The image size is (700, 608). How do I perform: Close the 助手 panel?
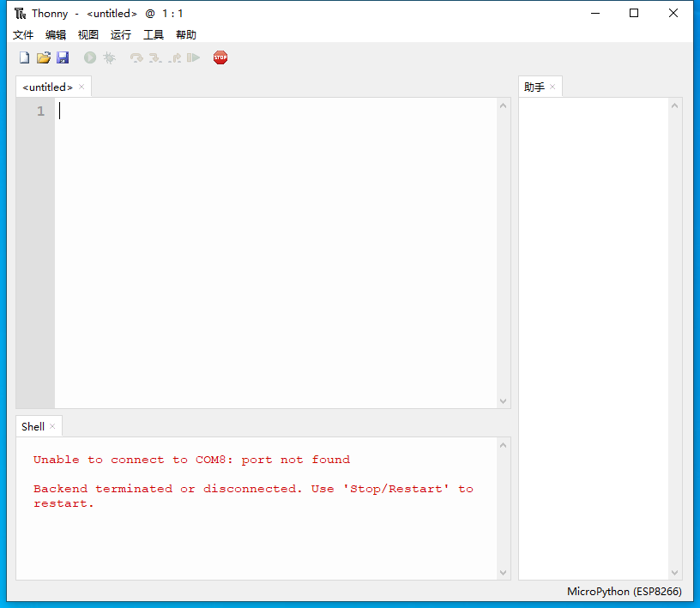point(552,86)
